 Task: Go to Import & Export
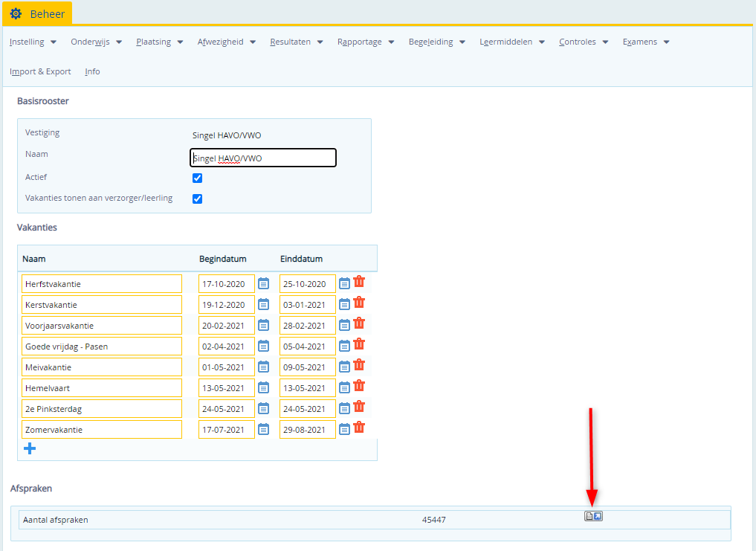(40, 71)
